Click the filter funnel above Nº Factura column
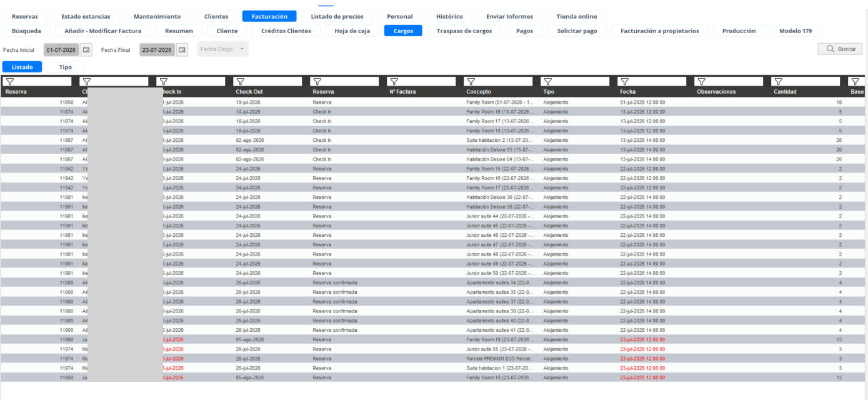Screen dimensions: 868x400 coord(394,81)
